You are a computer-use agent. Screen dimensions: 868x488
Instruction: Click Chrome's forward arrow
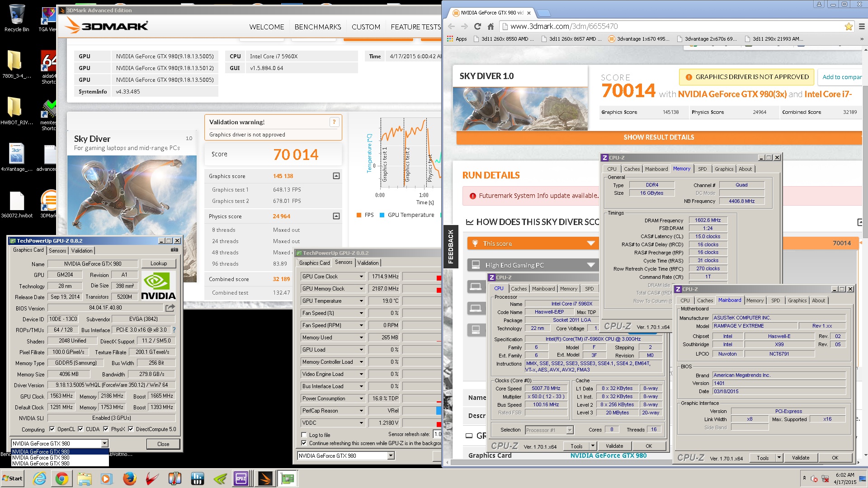(464, 26)
